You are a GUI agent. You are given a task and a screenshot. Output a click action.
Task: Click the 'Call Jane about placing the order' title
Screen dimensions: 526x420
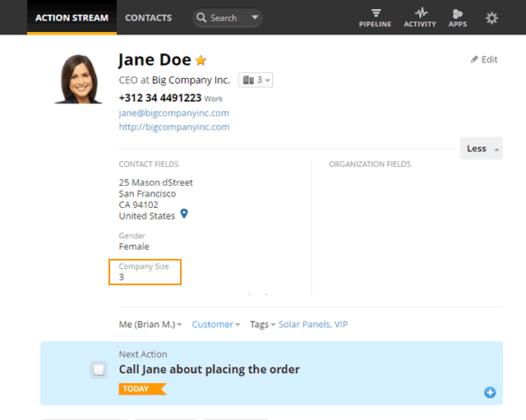tap(209, 369)
